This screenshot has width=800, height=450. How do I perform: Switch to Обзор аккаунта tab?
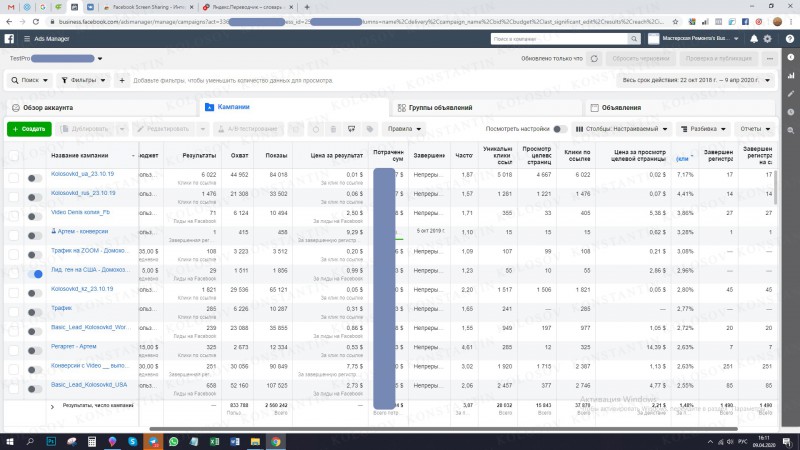click(x=101, y=108)
